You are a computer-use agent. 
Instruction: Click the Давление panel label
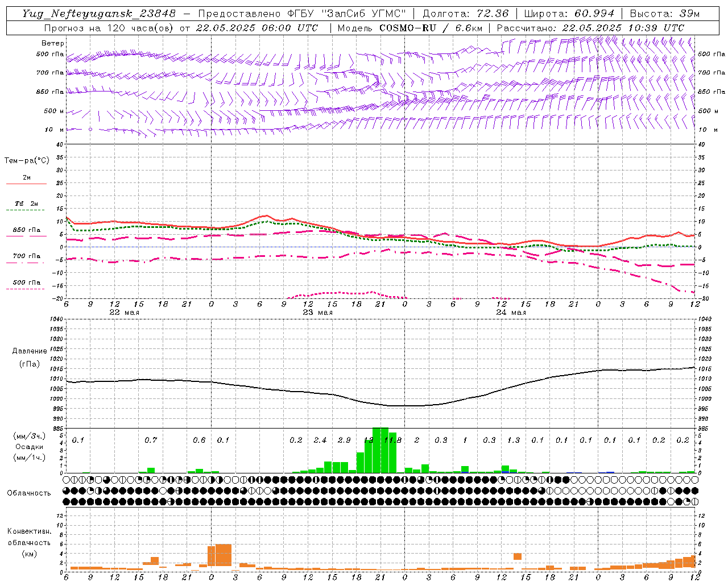click(30, 351)
